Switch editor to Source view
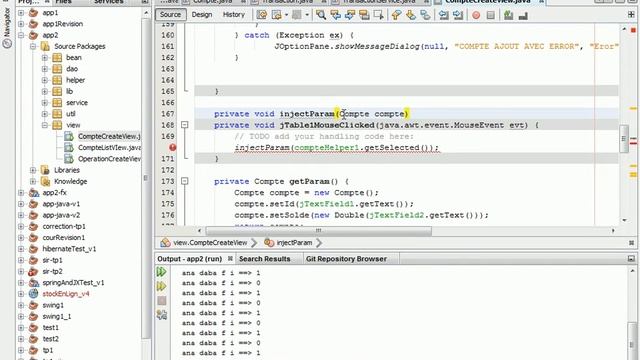This screenshot has width=640, height=360. (x=170, y=15)
